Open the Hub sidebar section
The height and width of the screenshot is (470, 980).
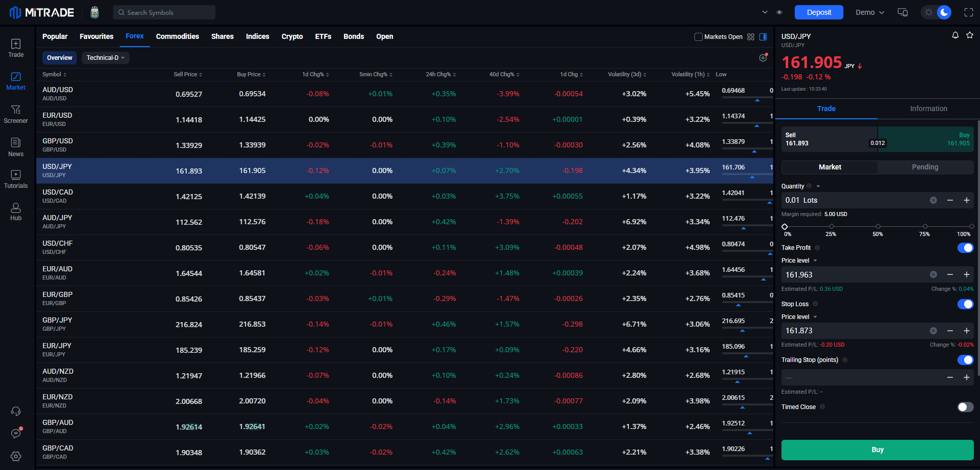16,212
